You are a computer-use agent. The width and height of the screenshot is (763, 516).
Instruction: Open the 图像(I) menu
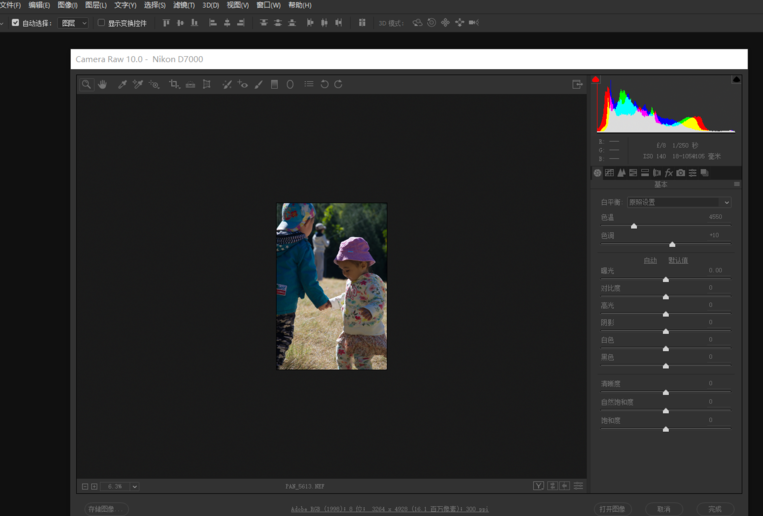pos(67,5)
